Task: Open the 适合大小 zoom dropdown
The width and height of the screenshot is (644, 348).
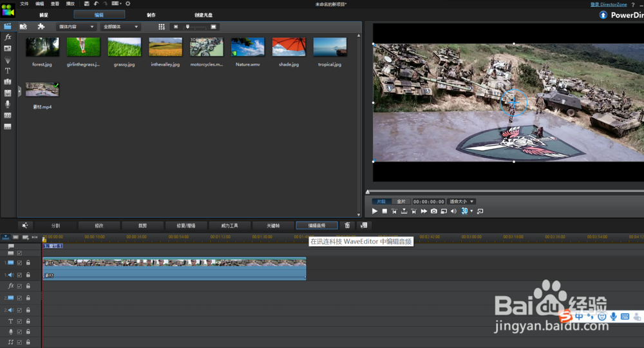Action: (461, 201)
